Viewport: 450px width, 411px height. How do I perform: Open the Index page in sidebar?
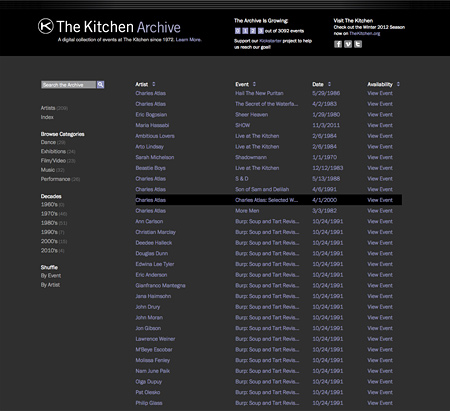point(47,117)
